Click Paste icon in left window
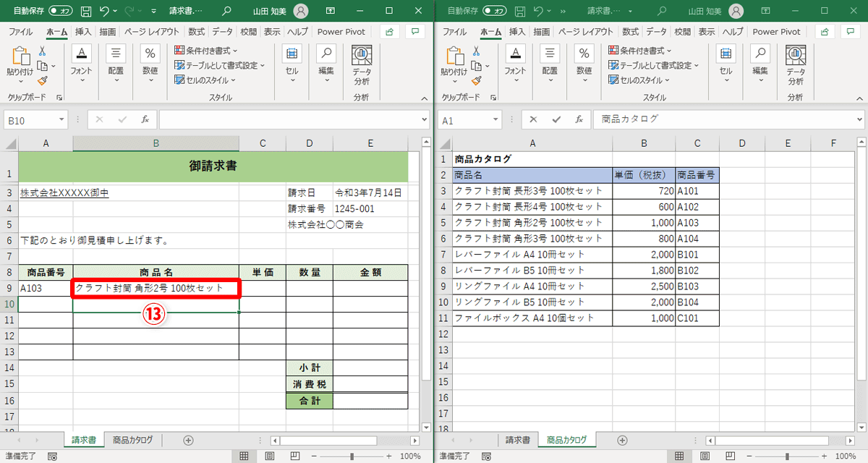 click(20, 56)
